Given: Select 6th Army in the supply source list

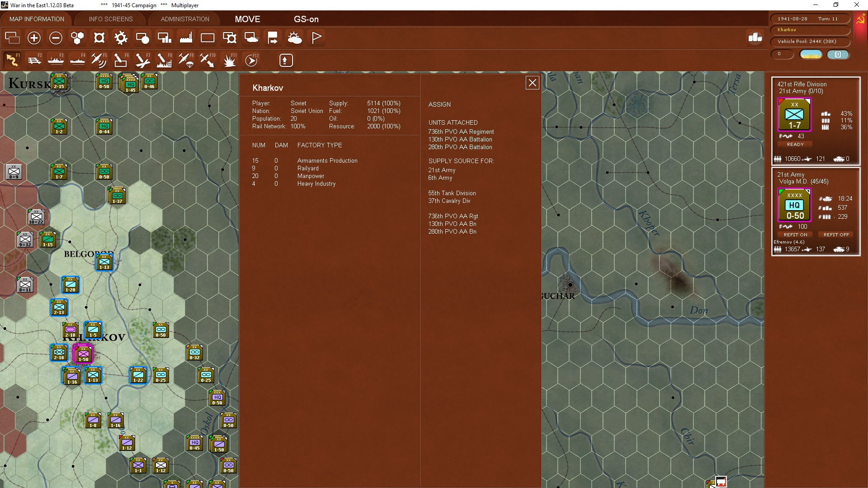Looking at the screenshot, I should 440,178.
